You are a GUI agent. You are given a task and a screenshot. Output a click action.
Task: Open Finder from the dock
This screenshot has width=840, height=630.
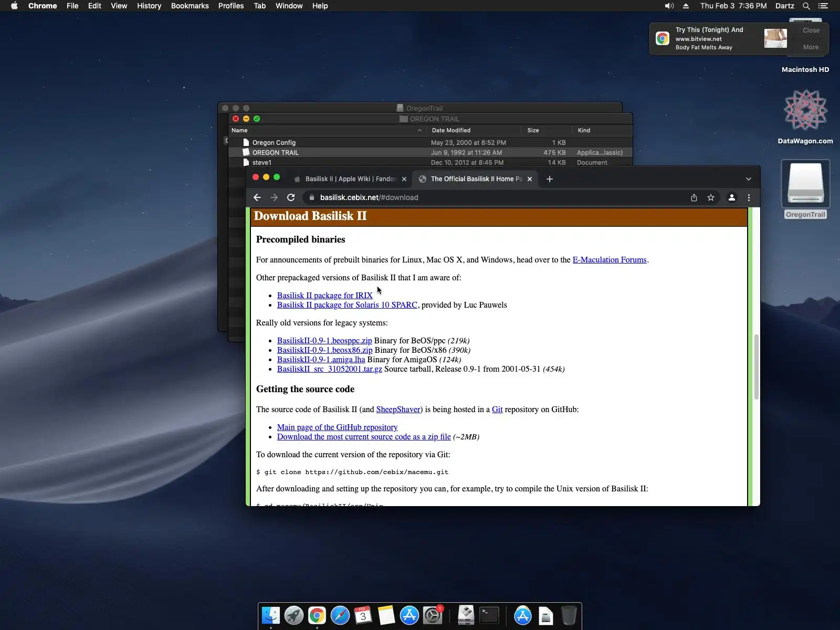pos(271,615)
